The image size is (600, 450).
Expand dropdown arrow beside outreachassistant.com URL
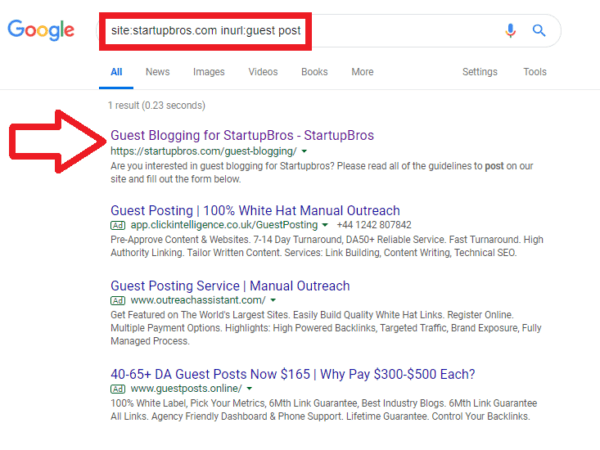click(273, 300)
